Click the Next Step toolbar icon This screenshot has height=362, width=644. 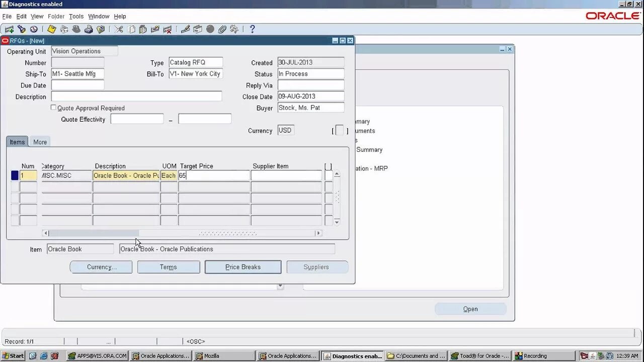(64, 29)
